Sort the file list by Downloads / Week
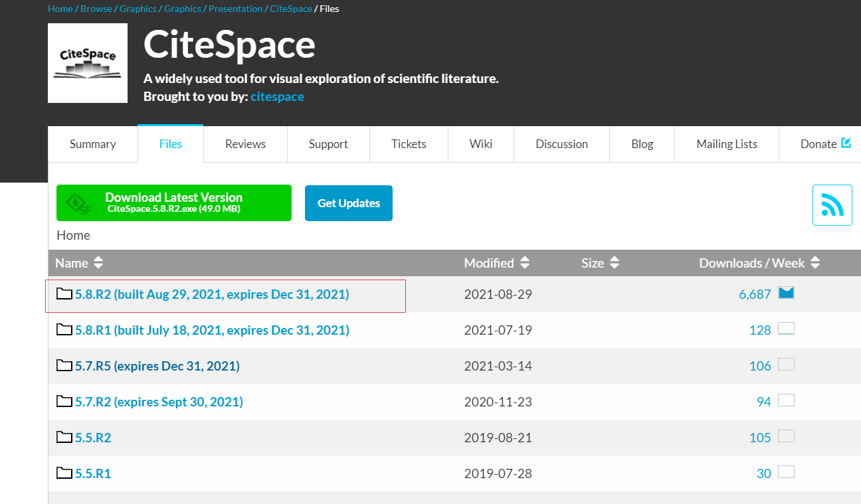 point(760,263)
